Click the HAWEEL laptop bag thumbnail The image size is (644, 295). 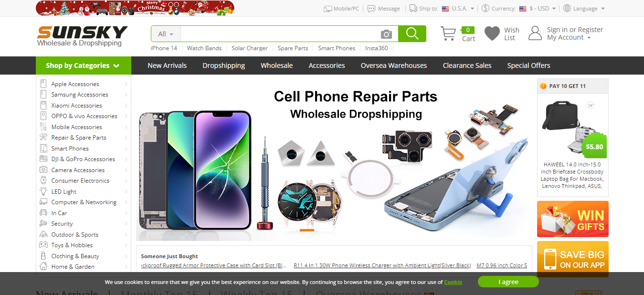tap(573, 127)
